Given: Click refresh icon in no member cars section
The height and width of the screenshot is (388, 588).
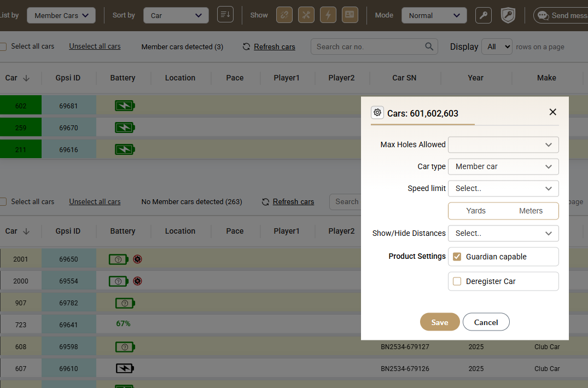Looking at the screenshot, I should [265, 202].
